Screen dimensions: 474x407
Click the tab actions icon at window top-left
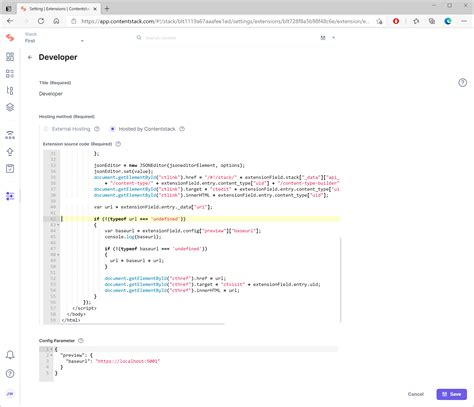click(8, 9)
